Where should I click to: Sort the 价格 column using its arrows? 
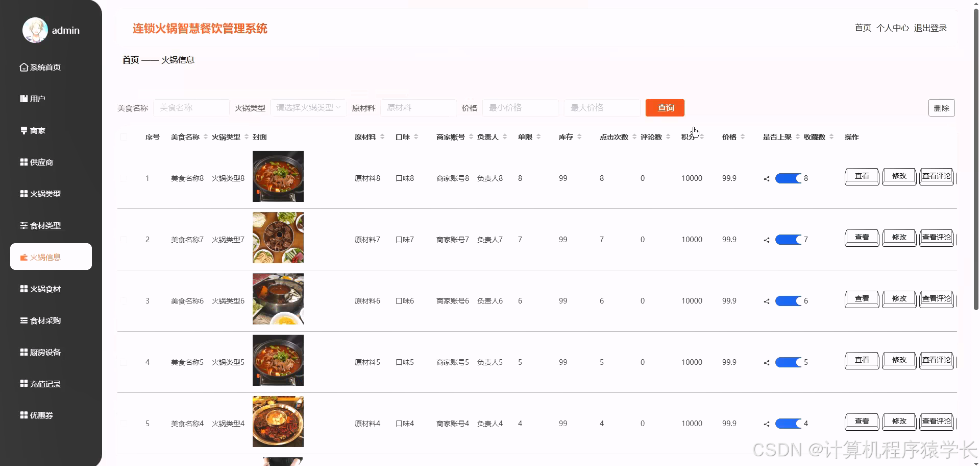tap(743, 136)
